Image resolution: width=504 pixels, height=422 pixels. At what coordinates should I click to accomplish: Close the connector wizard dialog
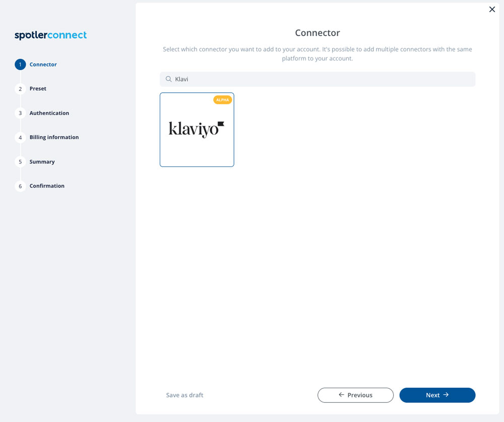(492, 10)
